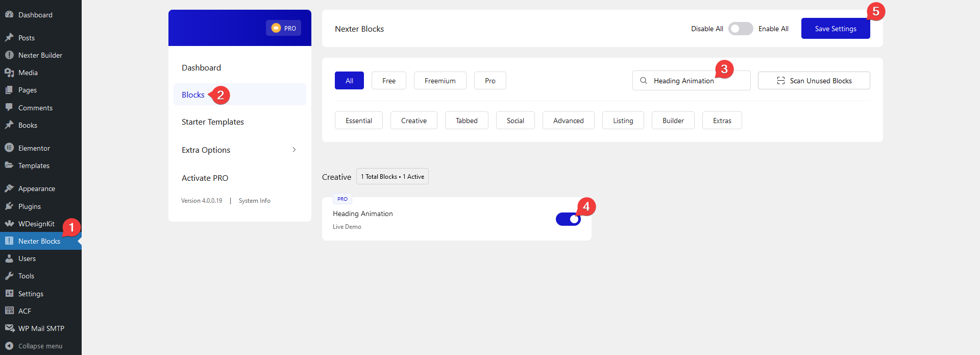Toggle the Disable All / Enable All switch
Screen dimensions: 980x355
click(740, 29)
